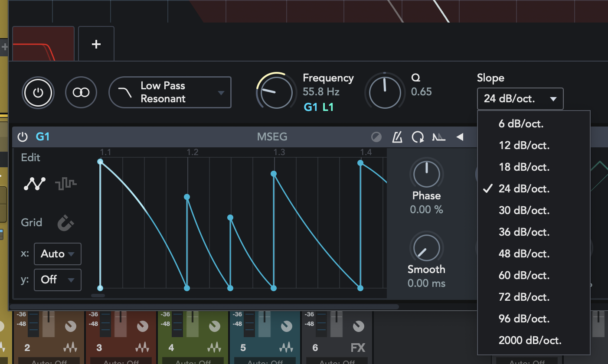Select the step edit mode icon
The image size is (608, 364).
pyautogui.click(x=66, y=184)
